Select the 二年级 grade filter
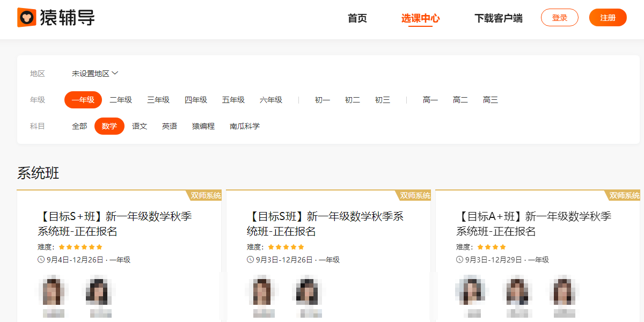644x322 pixels. point(121,100)
